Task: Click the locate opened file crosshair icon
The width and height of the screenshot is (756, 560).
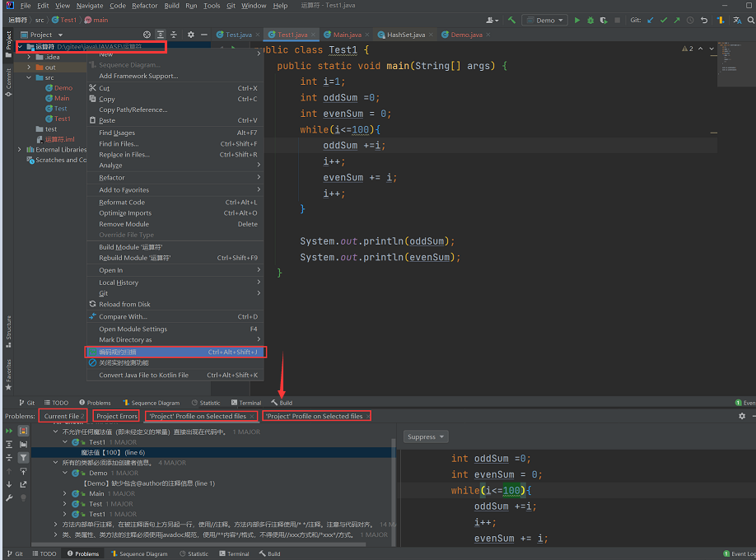Action: tap(147, 35)
